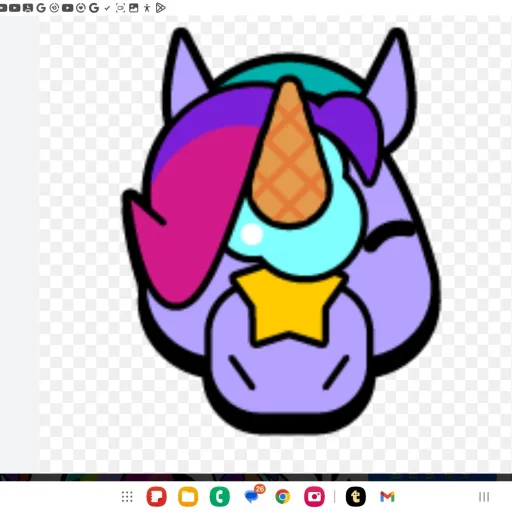Tap the accessibility person status icon
512x512 pixels.
pyautogui.click(x=147, y=8)
